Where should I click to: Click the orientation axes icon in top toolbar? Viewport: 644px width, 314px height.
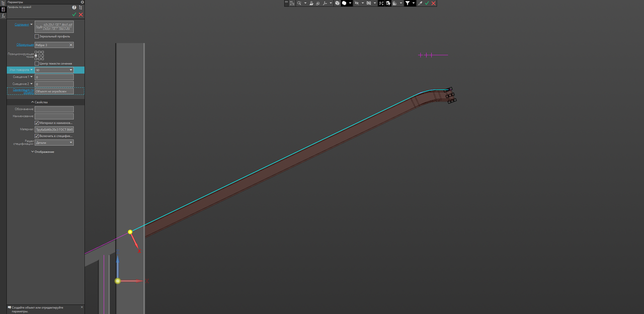(x=325, y=3)
